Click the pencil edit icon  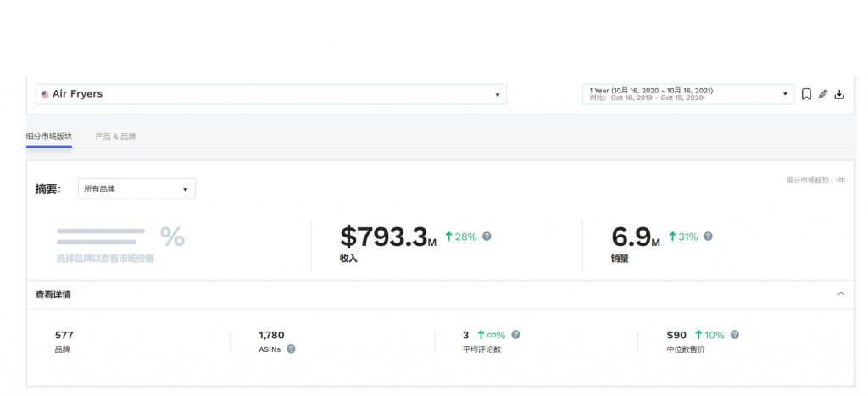822,94
